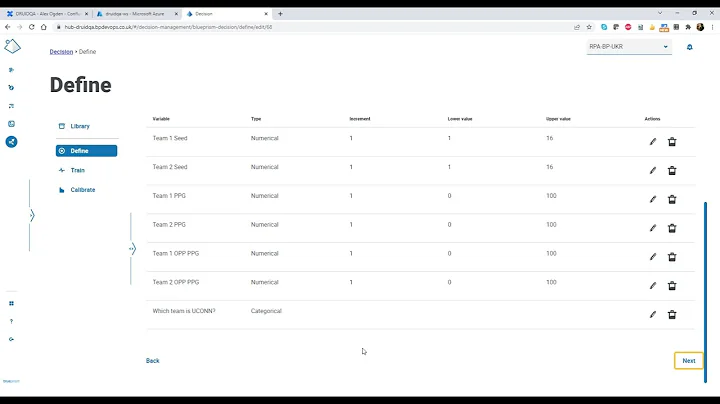The height and width of the screenshot is (404, 720).
Task: Expand the left sidebar chevron
Action: 32,215
